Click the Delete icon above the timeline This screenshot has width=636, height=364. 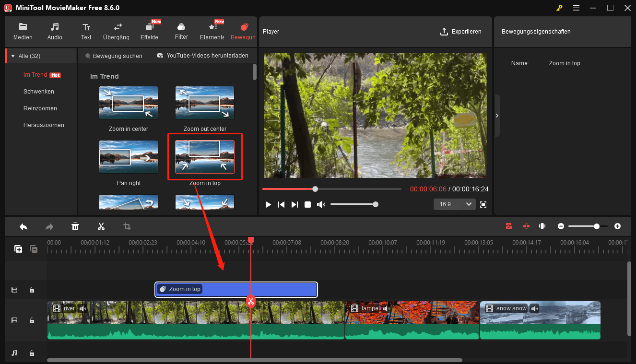[x=75, y=226]
